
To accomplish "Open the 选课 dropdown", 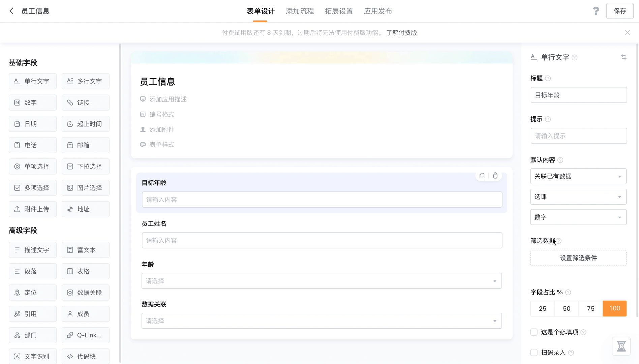I will point(578,197).
